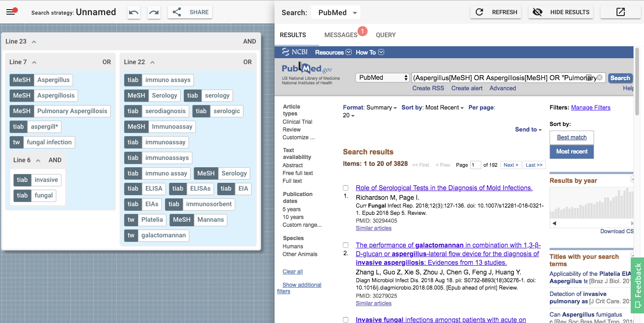Go to the Last results page
Viewport: 644px width, 323px height.
point(534,165)
